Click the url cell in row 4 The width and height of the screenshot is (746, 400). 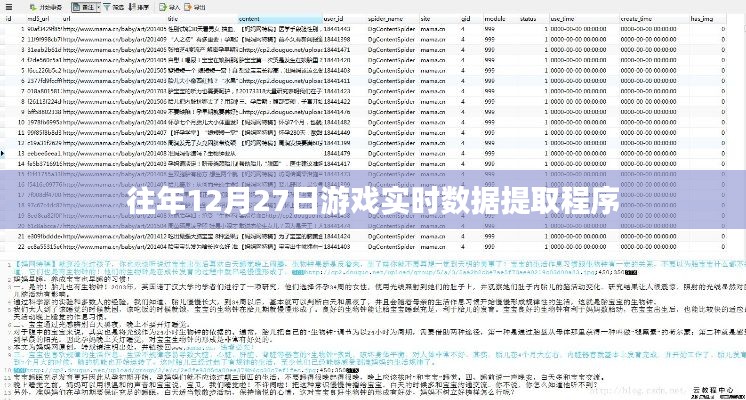point(114,60)
